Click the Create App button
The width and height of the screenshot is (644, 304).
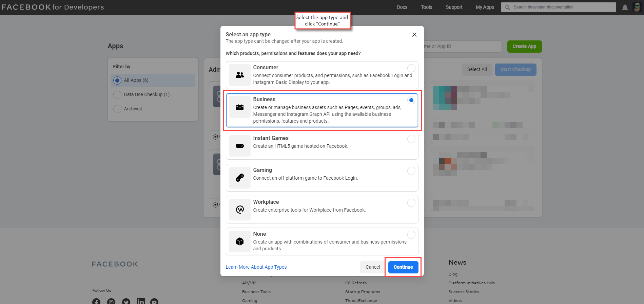click(x=524, y=47)
